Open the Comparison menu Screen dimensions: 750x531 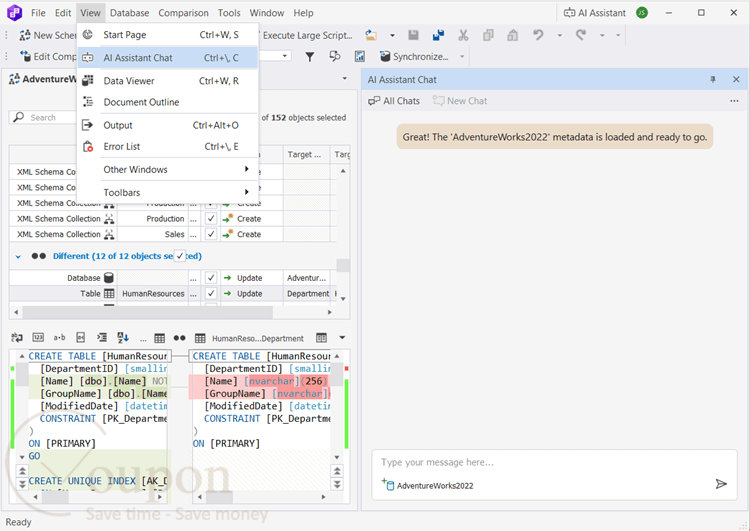click(x=183, y=13)
